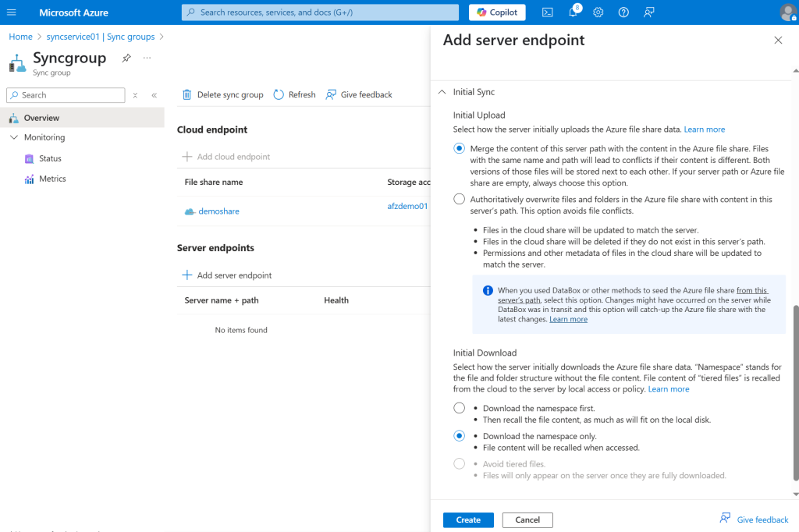Open Status under Monitoring
Image resolution: width=799 pixels, height=532 pixels.
pos(50,158)
